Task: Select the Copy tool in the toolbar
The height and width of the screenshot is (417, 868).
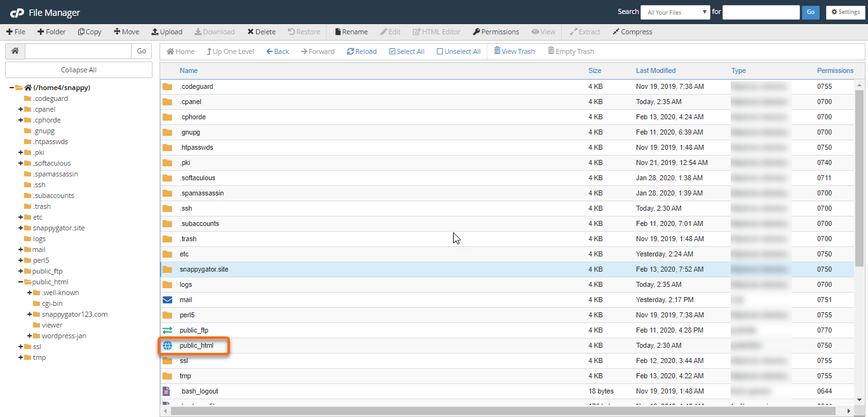Action: click(89, 31)
